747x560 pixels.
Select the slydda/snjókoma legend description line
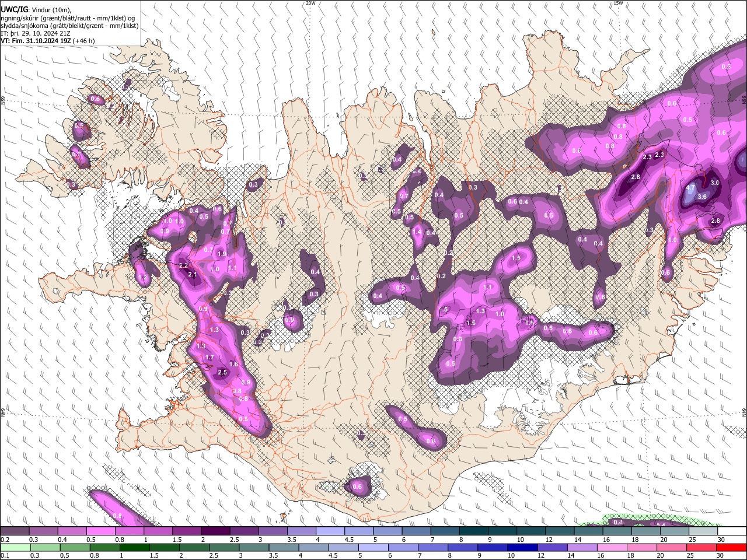pyautogui.click(x=69, y=26)
